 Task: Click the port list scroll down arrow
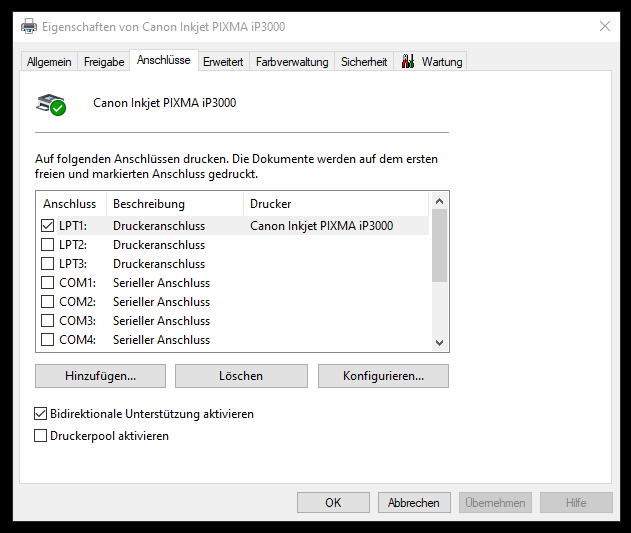tap(439, 343)
